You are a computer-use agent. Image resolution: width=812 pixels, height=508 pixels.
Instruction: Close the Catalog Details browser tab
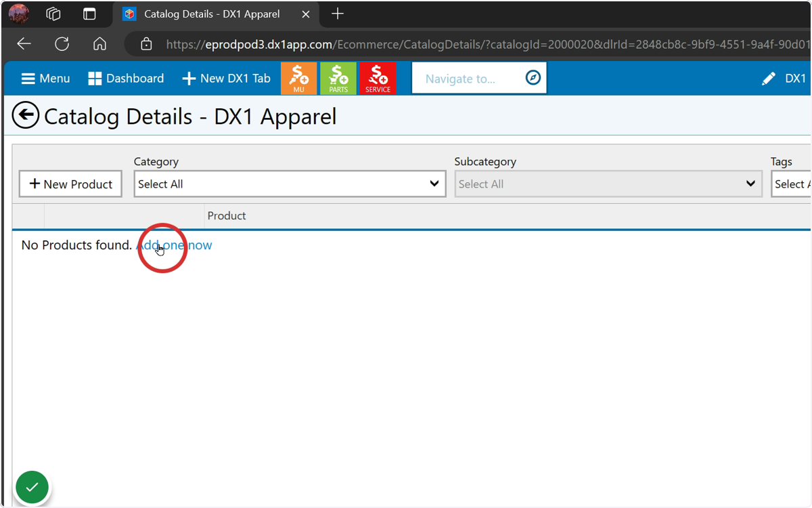pyautogui.click(x=306, y=14)
